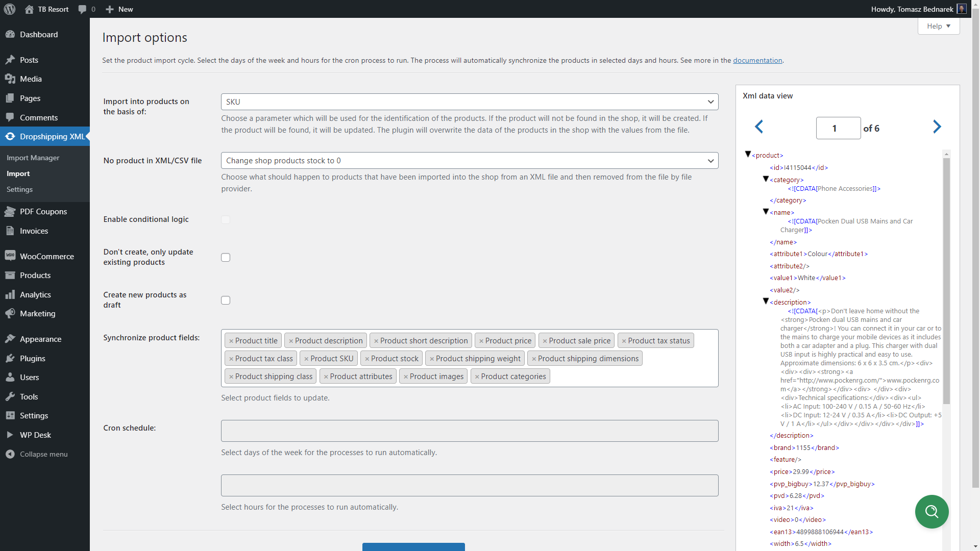Enable Create new products as draft
Screen dimensions: 980x551
pos(226,299)
